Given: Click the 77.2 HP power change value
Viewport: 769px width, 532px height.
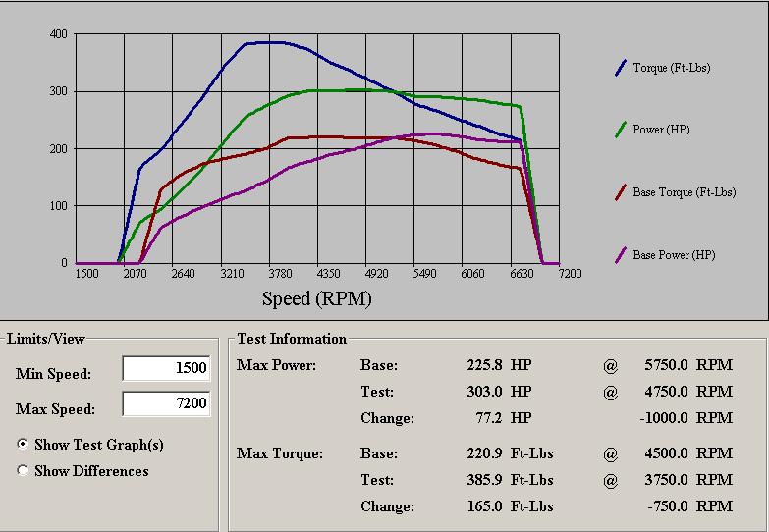Looking at the screenshot, I should point(503,418).
